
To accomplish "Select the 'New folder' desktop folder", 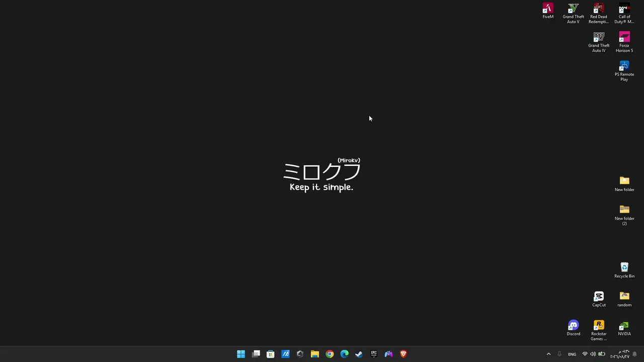I will tap(624, 184).
